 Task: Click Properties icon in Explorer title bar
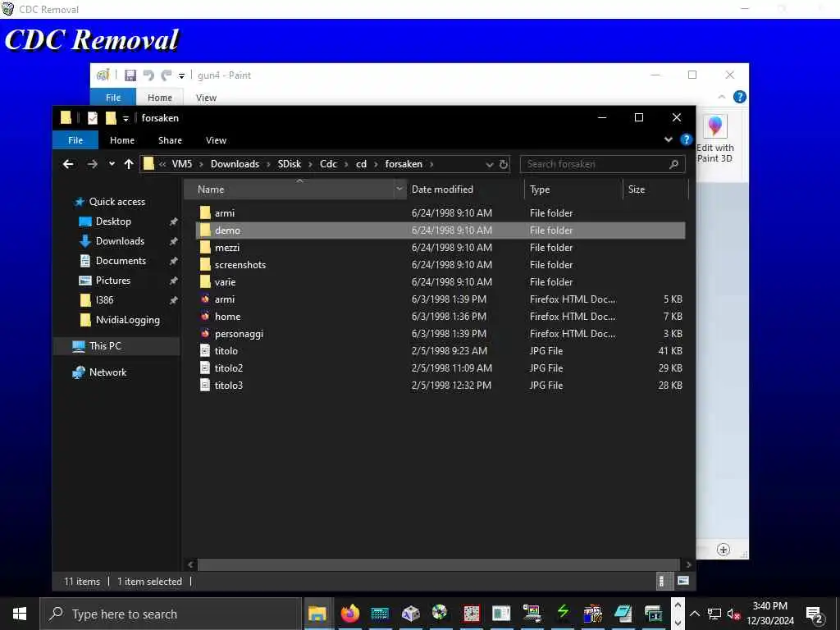tap(93, 118)
